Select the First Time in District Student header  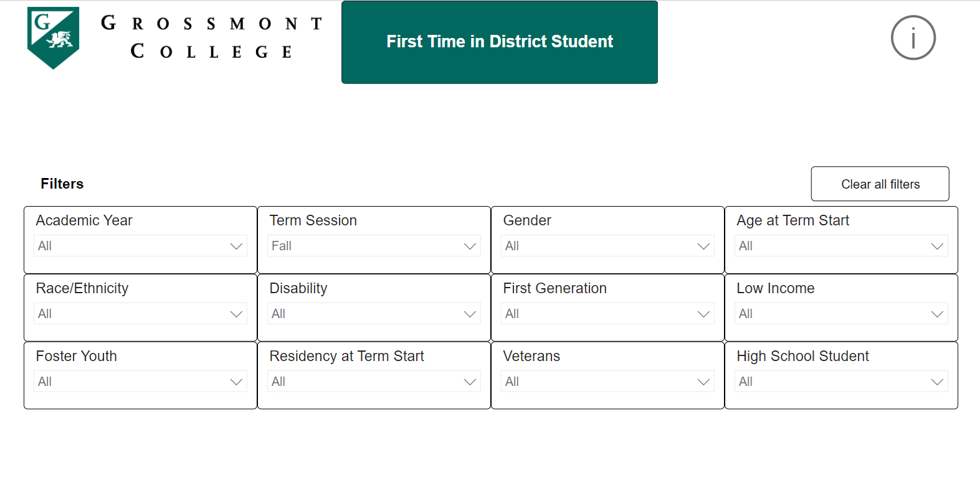[499, 42]
